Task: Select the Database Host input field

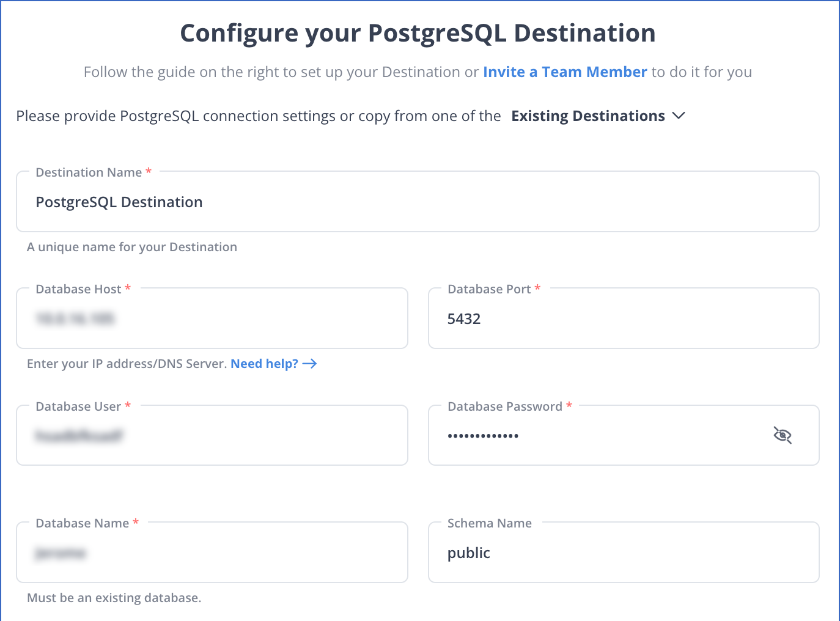Action: (212, 318)
